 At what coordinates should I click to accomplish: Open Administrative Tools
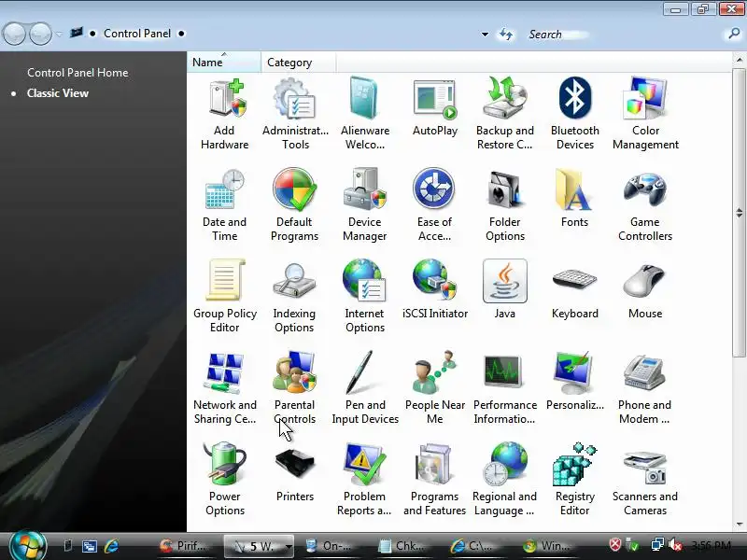(x=295, y=114)
